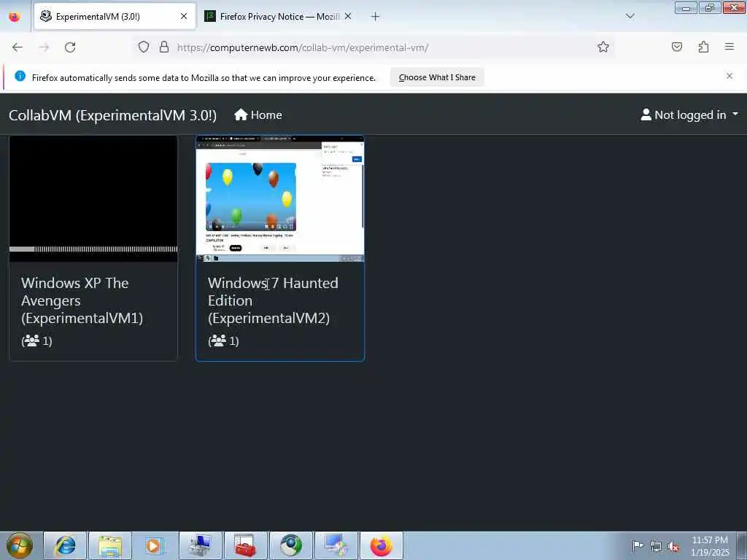Reload the page with refresh icon
Screen dimensions: 747x560
[x=70, y=47]
